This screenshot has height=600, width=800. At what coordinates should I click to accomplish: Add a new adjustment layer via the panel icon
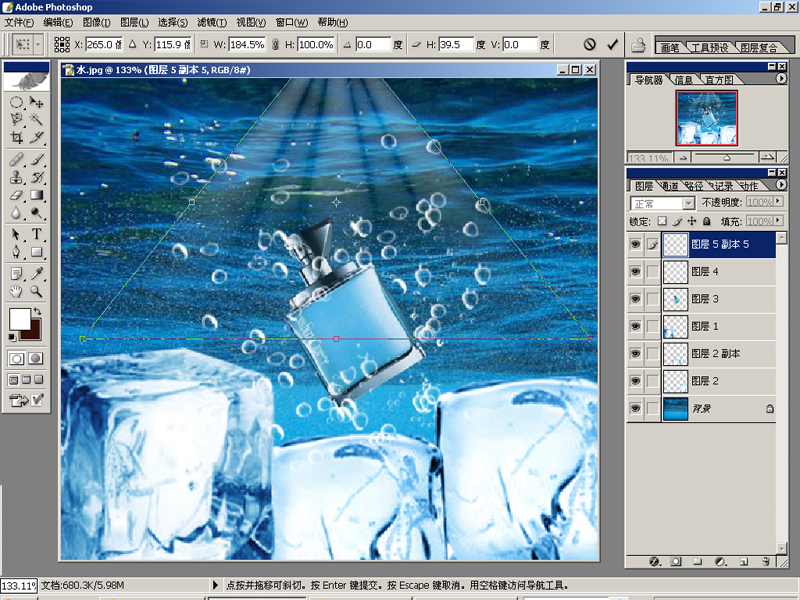(721, 562)
